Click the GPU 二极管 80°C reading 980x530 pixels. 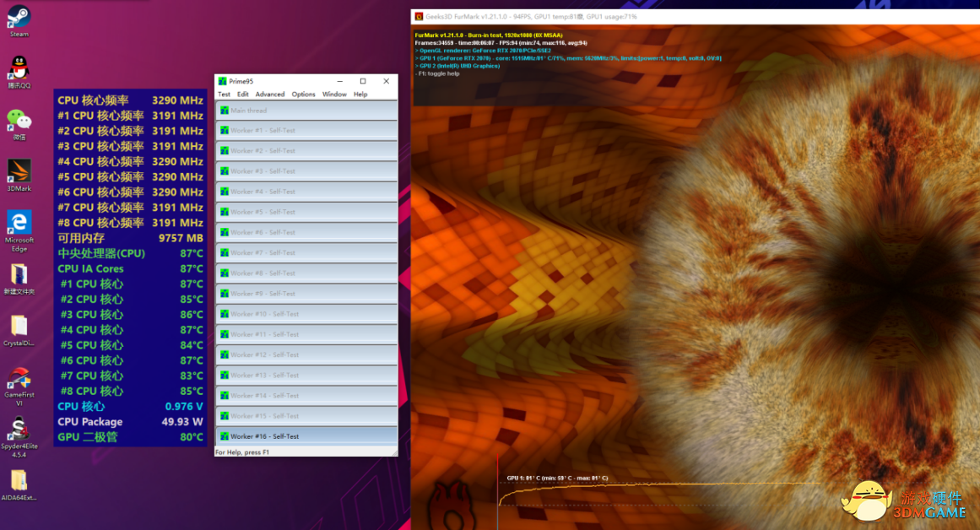click(130, 437)
